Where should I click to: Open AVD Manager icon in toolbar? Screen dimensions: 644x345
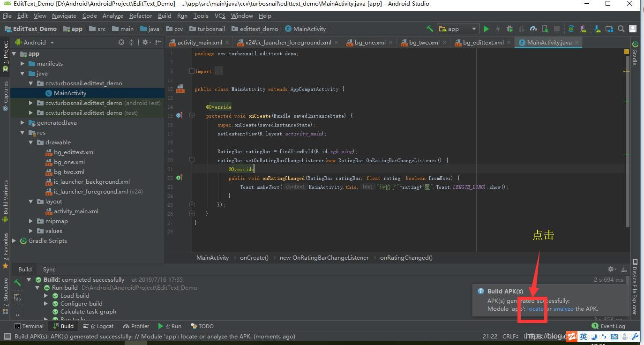tap(583, 29)
